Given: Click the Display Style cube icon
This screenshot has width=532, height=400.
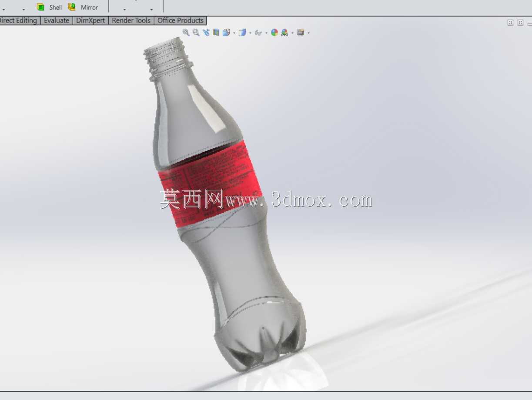Looking at the screenshot, I should point(242,32).
